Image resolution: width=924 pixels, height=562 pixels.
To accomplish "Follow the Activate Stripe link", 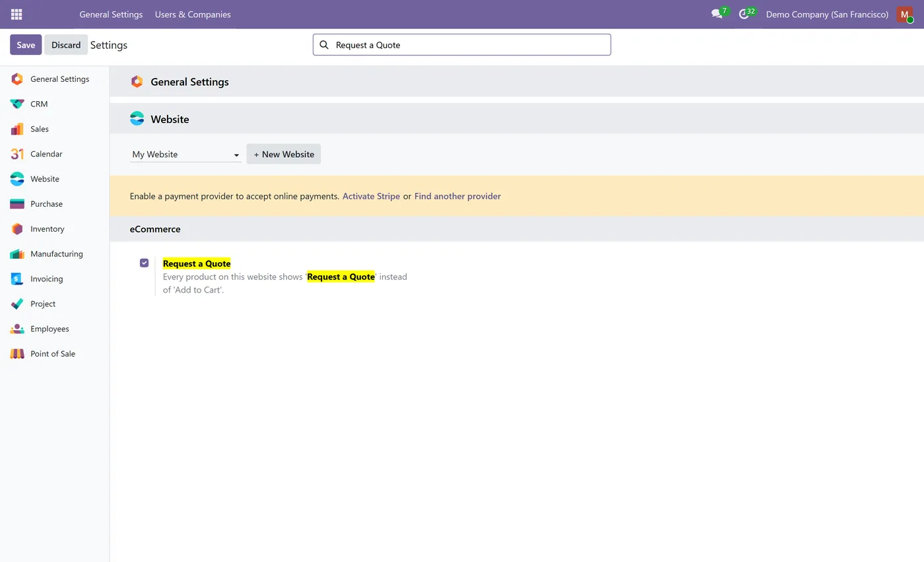I will point(371,196).
